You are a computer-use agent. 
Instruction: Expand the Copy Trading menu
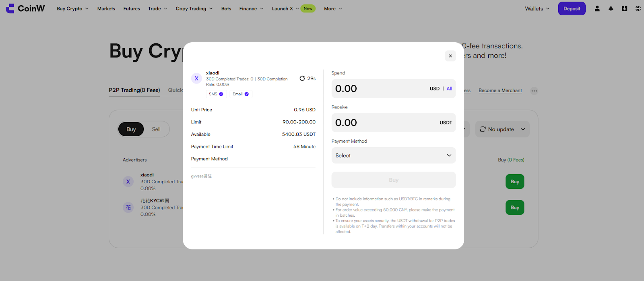pos(194,8)
